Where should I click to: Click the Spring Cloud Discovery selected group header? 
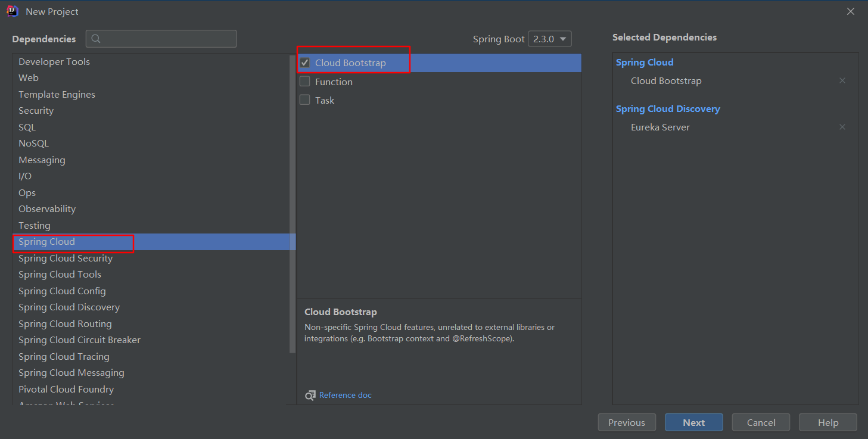(668, 108)
